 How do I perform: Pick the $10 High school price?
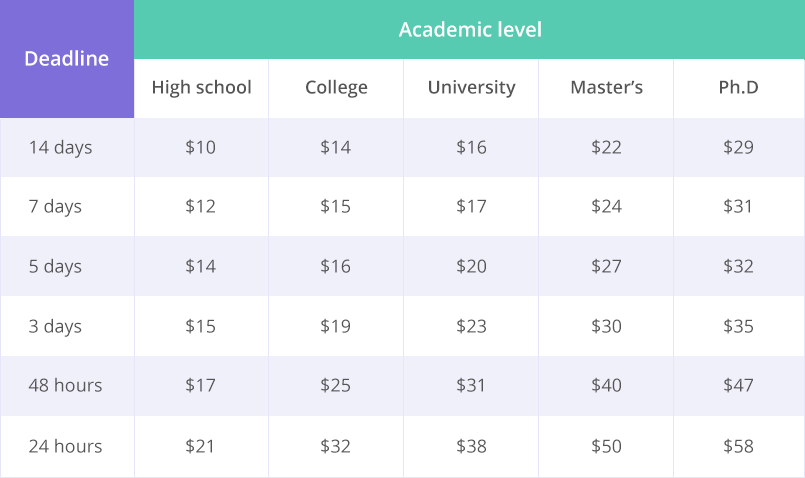(200, 147)
